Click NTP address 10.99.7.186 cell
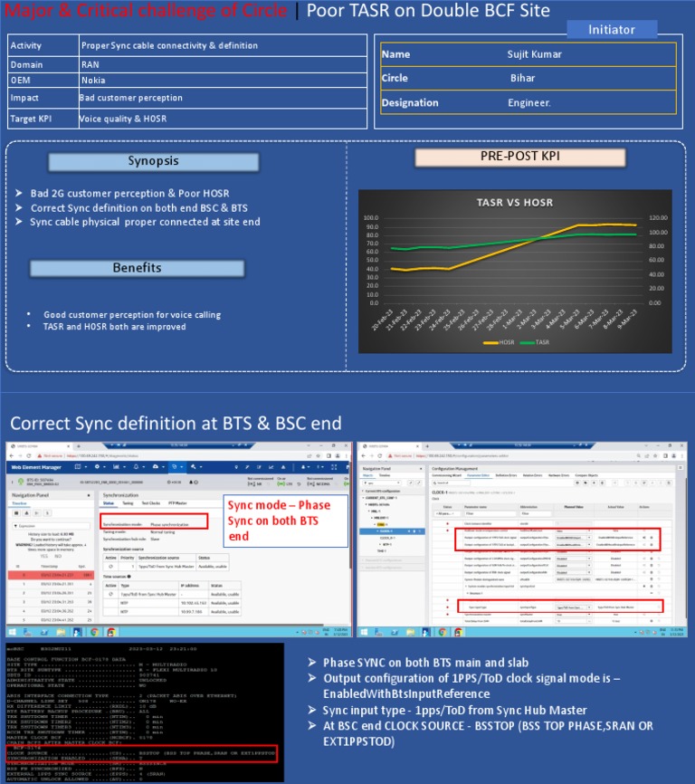The width and height of the screenshot is (695, 784). (194, 612)
